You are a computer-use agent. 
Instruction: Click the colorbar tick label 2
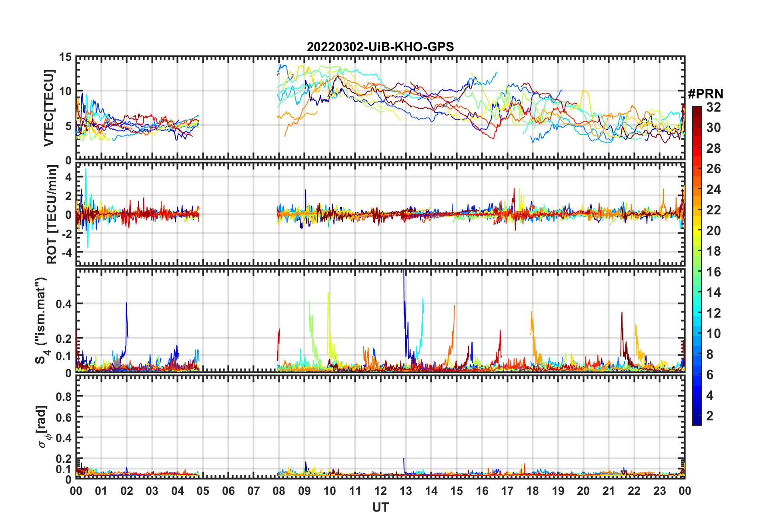pos(710,416)
